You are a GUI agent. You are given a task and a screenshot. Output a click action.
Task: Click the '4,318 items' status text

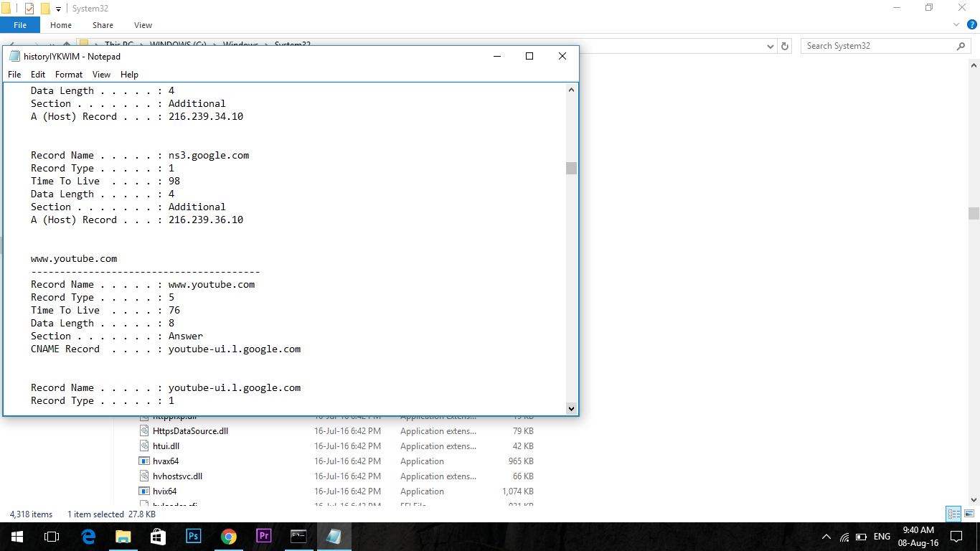click(x=32, y=514)
